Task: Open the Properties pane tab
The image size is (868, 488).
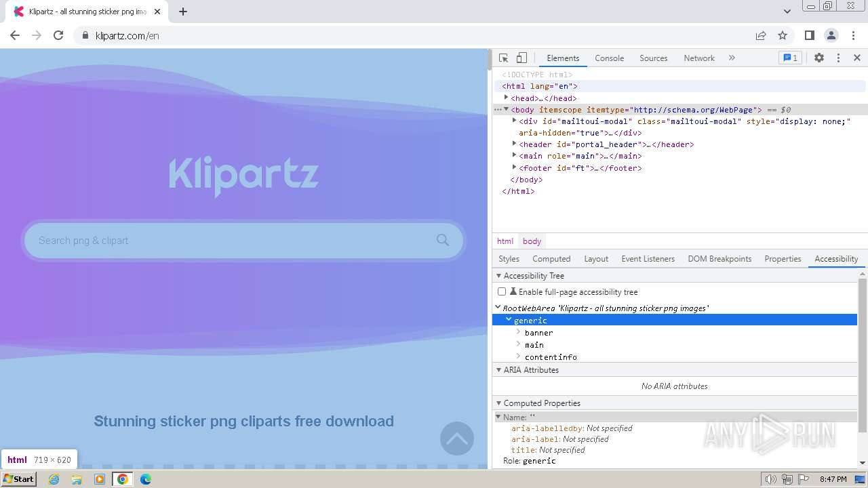Action: tap(783, 259)
